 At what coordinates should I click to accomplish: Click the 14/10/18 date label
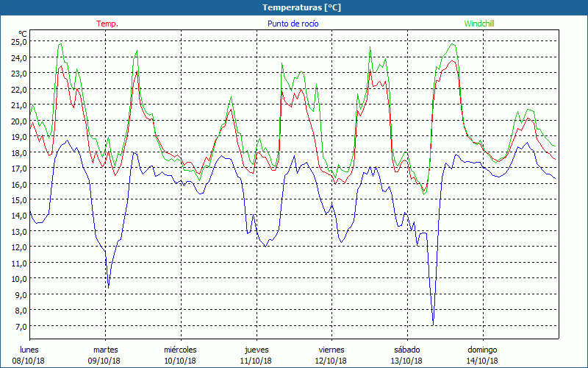[483, 361]
